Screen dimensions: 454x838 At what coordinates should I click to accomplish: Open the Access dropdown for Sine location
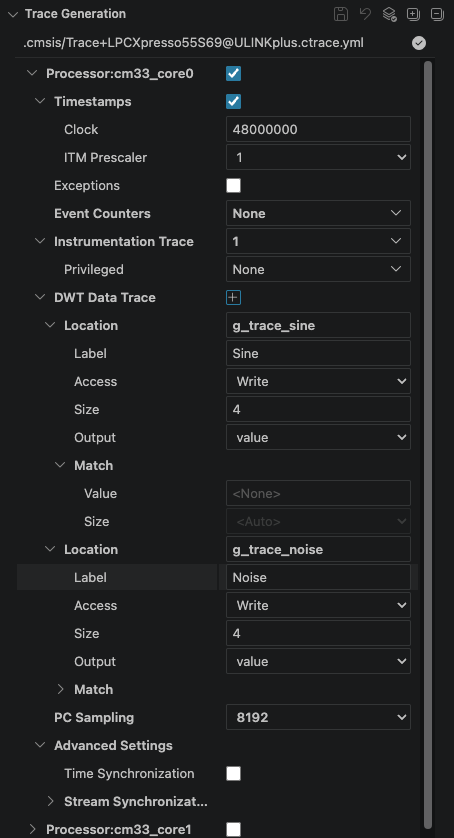pyautogui.click(x=318, y=382)
